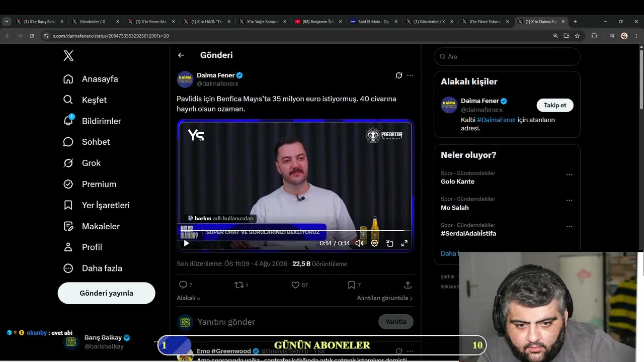Viewport: 644px width, 362px height.
Task: Click the browser back arrow
Action: (8, 36)
